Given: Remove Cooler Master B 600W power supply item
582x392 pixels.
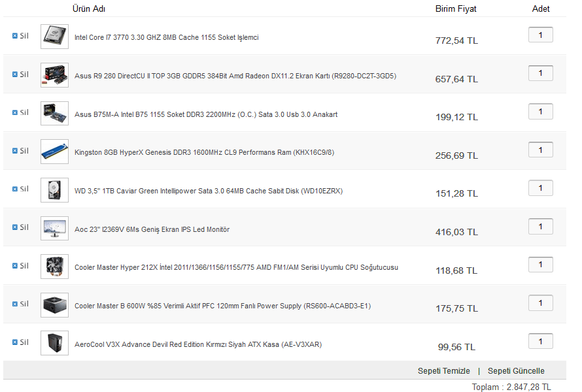Looking at the screenshot, I should (x=20, y=304).
